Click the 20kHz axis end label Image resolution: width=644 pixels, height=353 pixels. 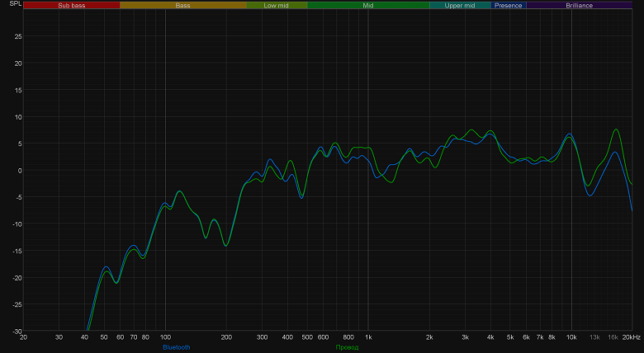632,337
